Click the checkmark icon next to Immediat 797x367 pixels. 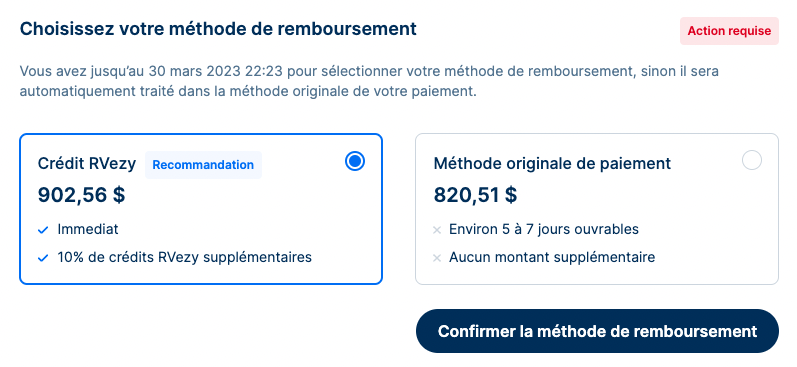(x=43, y=230)
